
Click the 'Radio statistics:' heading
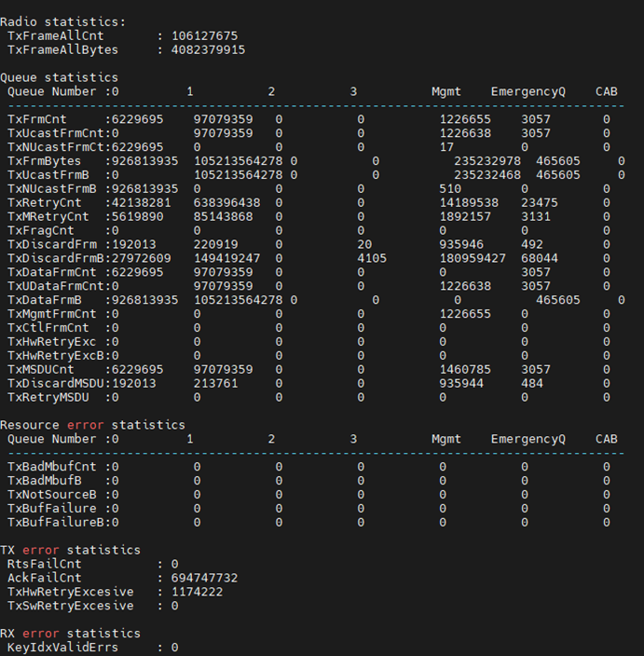click(62, 21)
